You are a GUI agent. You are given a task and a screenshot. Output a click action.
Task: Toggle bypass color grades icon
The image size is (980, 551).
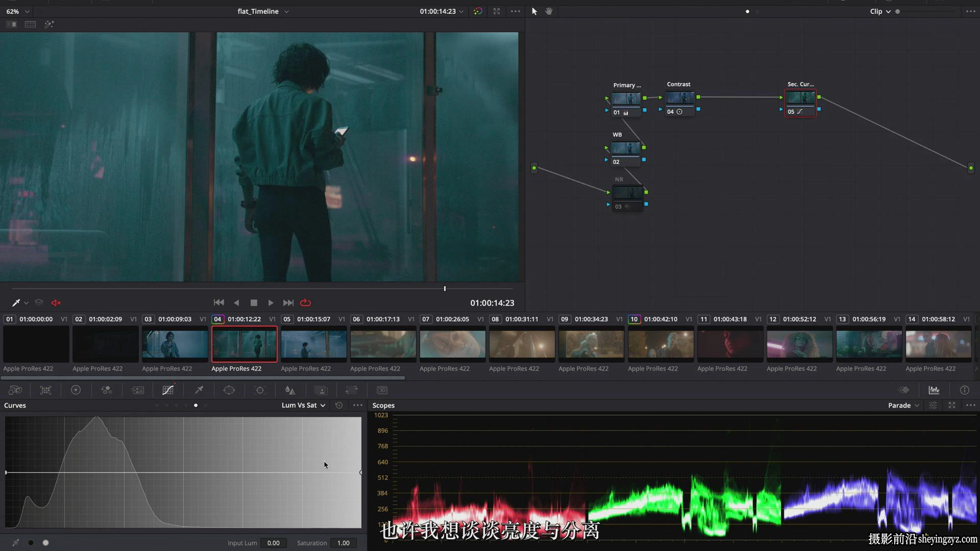478,11
